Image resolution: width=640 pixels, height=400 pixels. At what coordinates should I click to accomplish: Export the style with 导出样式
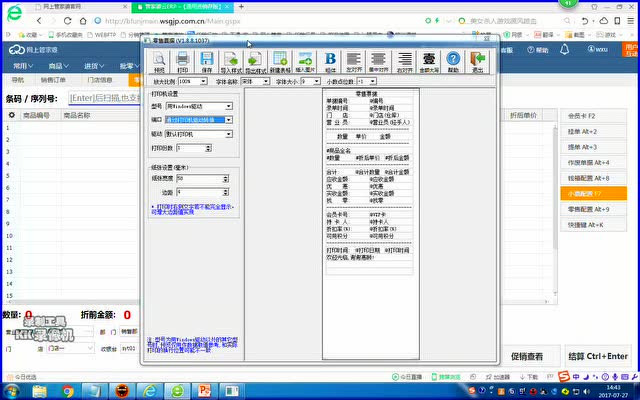coord(256,62)
